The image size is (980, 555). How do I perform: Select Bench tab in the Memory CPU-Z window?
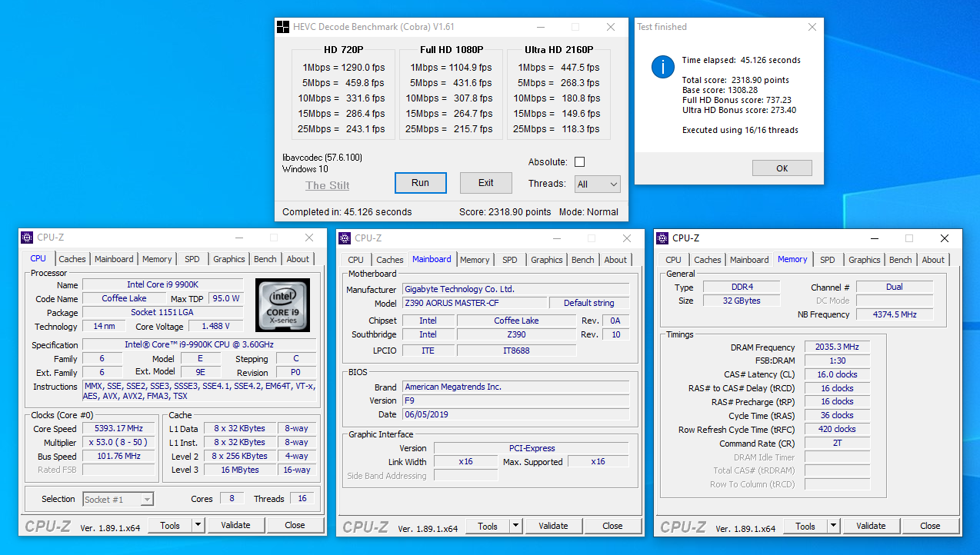point(901,260)
